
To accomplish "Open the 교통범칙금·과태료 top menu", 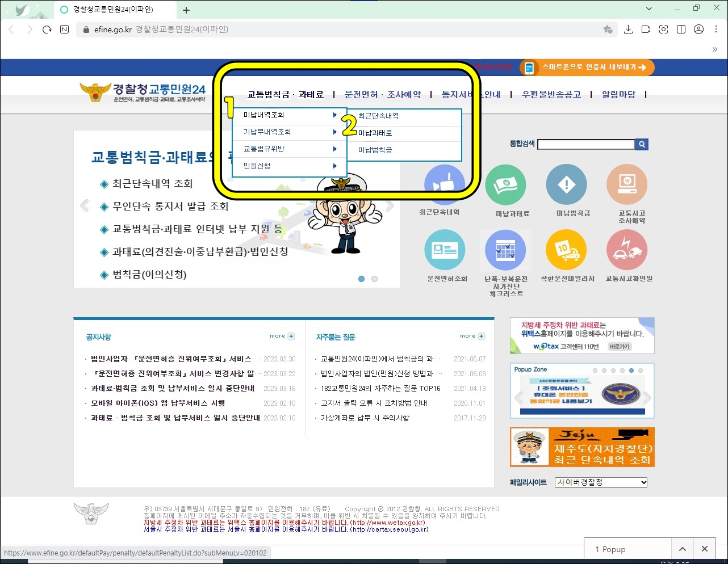I will click(x=286, y=95).
